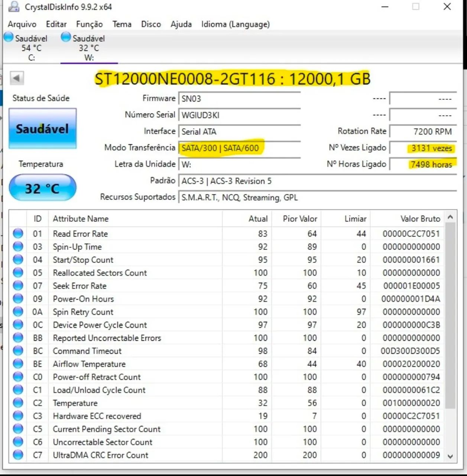Image resolution: width=467 pixels, height=476 pixels.
Task: Open the Disco menu
Action: click(151, 24)
